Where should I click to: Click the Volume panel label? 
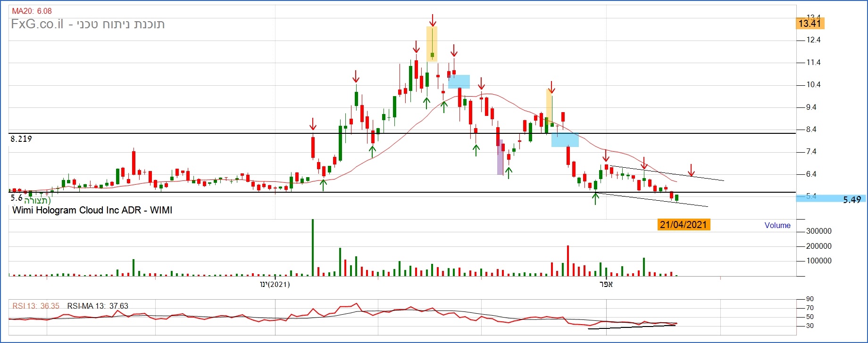(777, 225)
